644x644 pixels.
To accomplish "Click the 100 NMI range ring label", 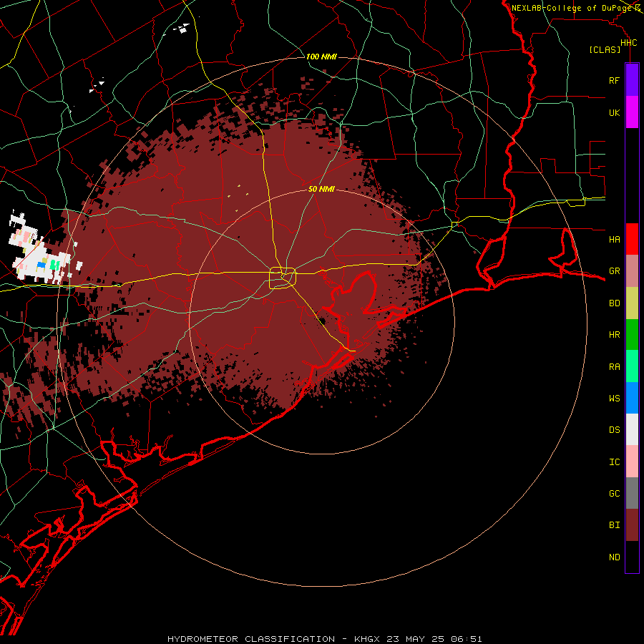I will pyautogui.click(x=321, y=57).
